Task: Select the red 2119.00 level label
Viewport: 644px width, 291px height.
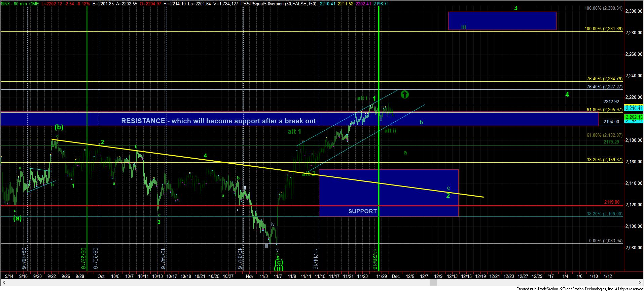Action: point(612,202)
